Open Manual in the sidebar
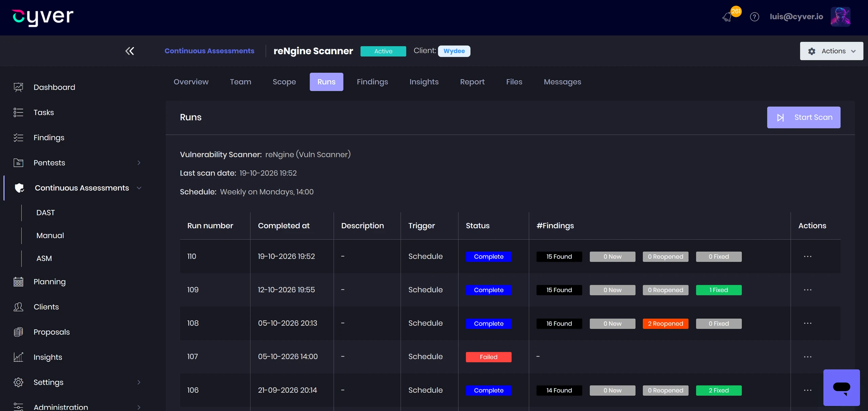The image size is (868, 411). [x=50, y=235]
